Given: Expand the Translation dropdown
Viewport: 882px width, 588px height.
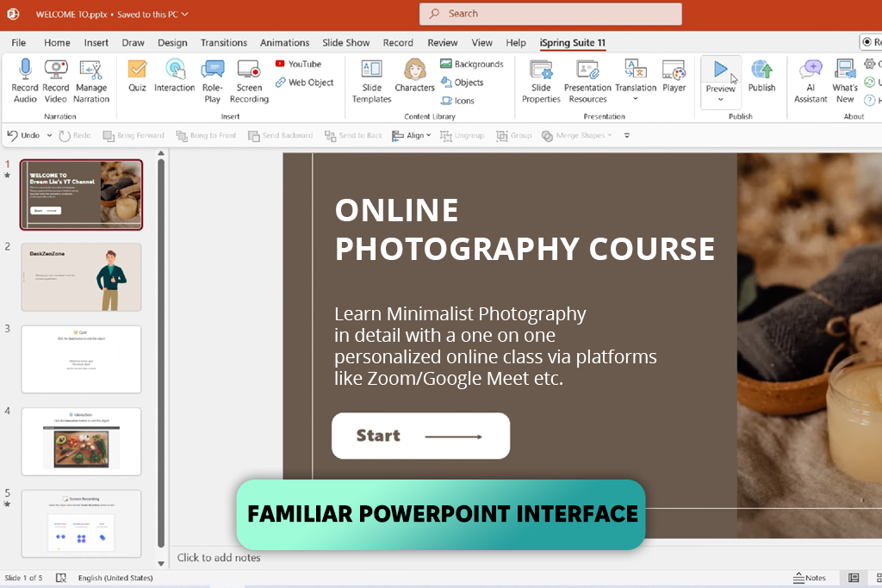Looking at the screenshot, I should [x=636, y=99].
